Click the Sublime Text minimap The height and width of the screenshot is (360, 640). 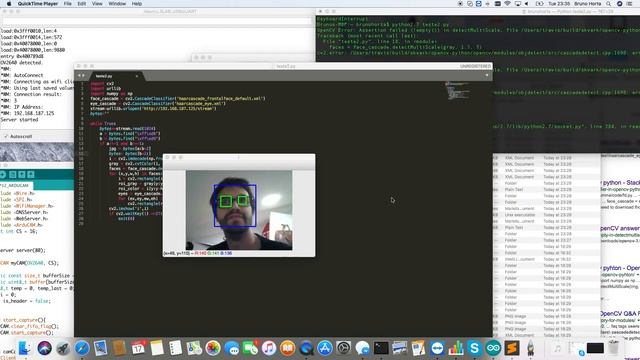pyautogui.click(x=457, y=91)
